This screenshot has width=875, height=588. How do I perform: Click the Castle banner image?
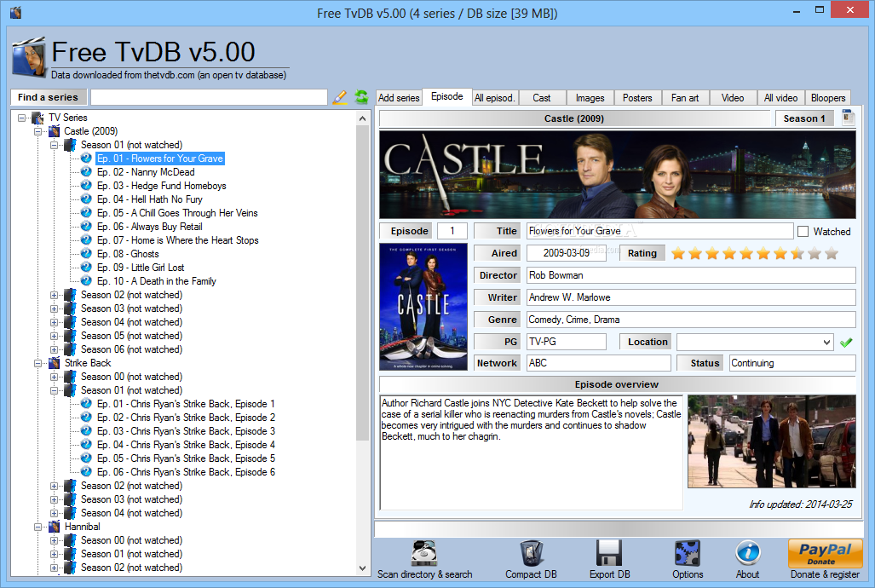(617, 174)
